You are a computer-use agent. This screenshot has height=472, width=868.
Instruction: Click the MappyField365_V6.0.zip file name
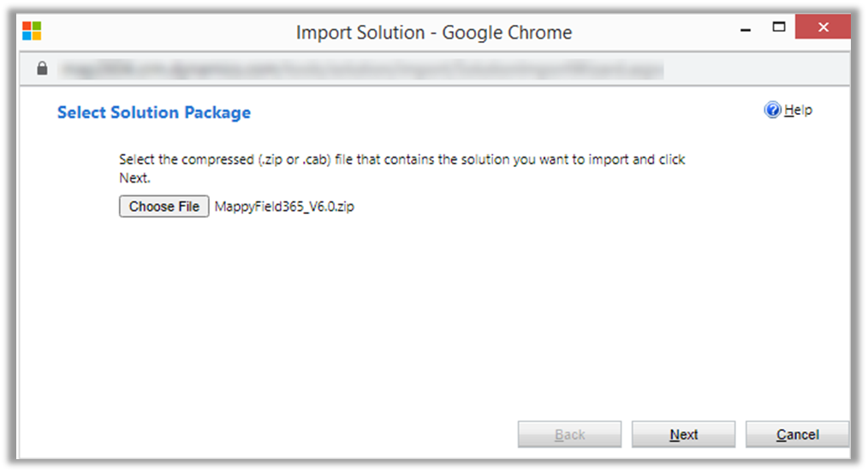284,206
